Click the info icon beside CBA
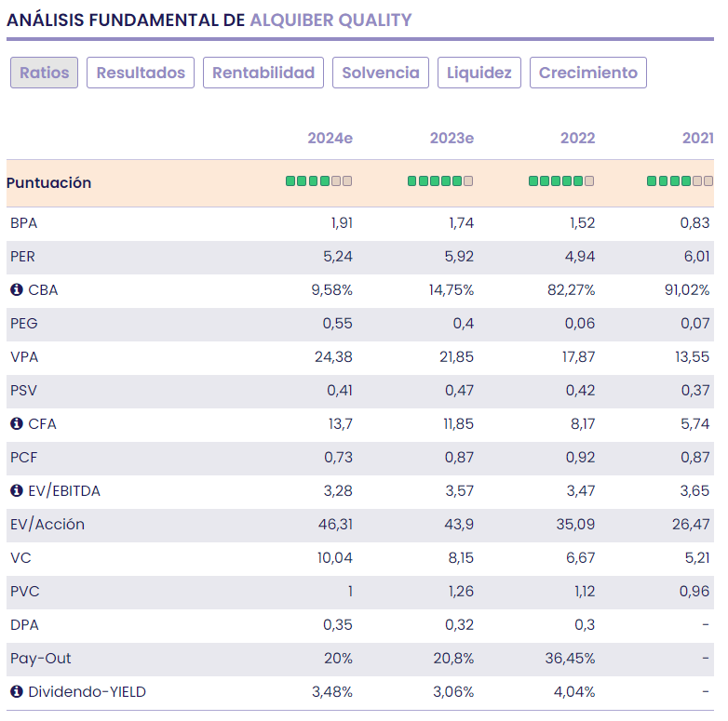This screenshot has height=721, width=728. (x=16, y=290)
